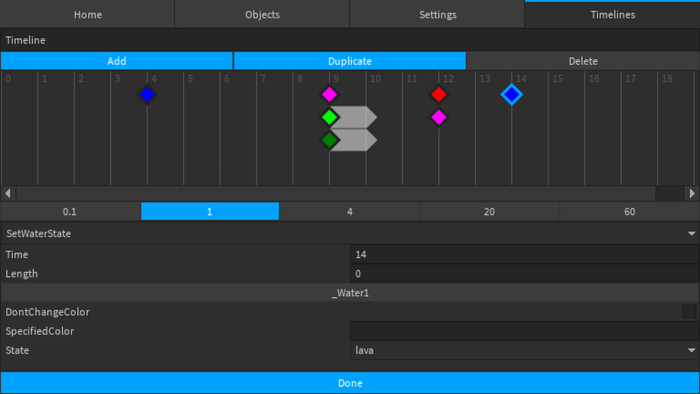Click the Add button
The height and width of the screenshot is (394, 700).
coord(117,61)
